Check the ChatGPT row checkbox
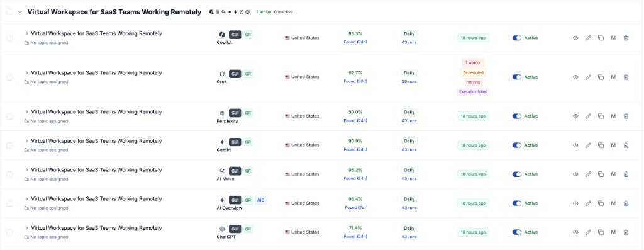The height and width of the screenshot is (250, 644). point(9,232)
